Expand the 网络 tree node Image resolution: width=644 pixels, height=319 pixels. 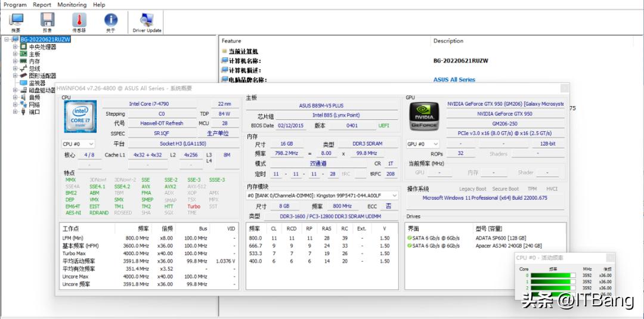point(15,105)
